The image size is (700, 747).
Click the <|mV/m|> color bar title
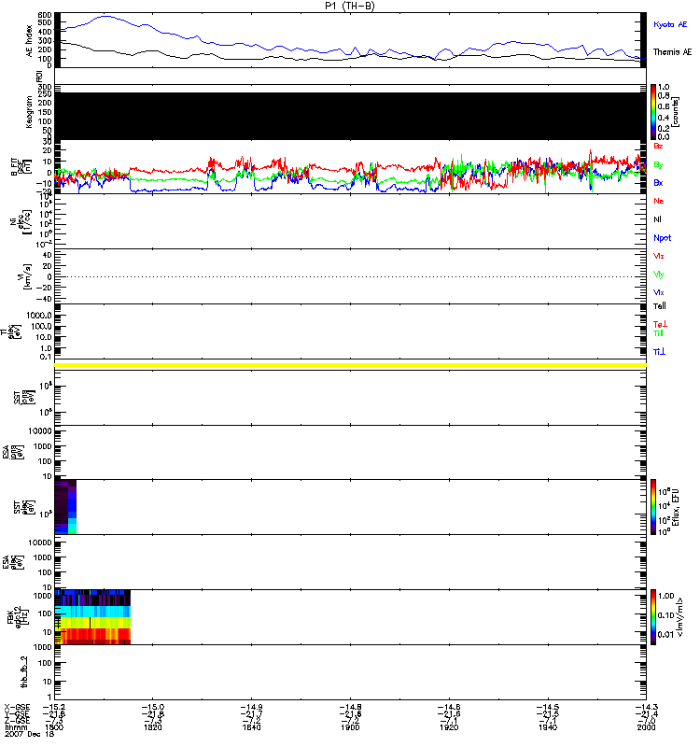click(x=680, y=617)
